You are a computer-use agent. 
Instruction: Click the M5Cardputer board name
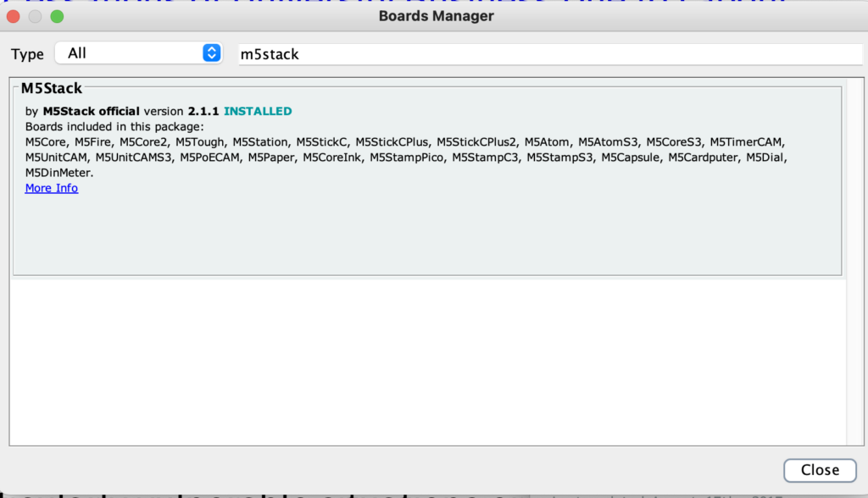703,158
